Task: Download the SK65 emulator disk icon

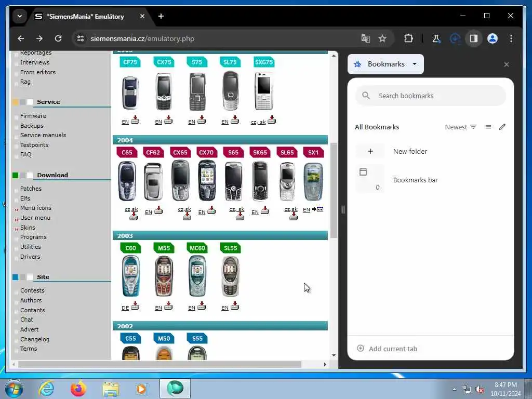Action: 265,210
